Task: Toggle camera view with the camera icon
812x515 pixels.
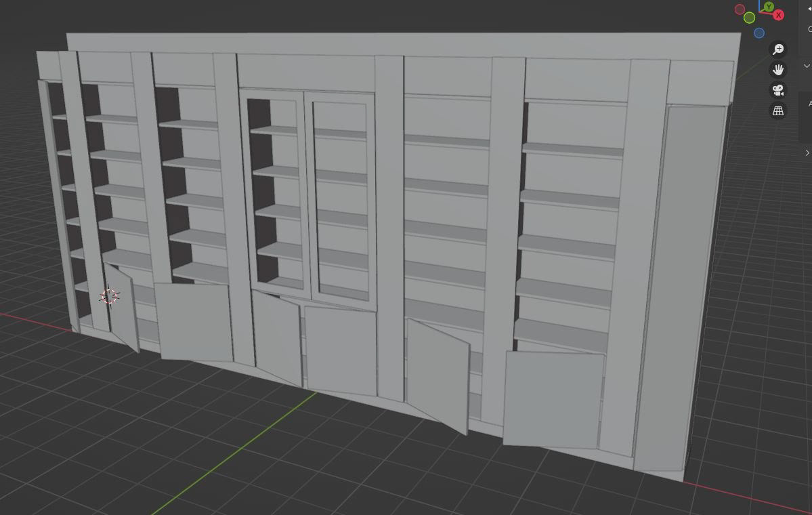Action: pos(778,90)
